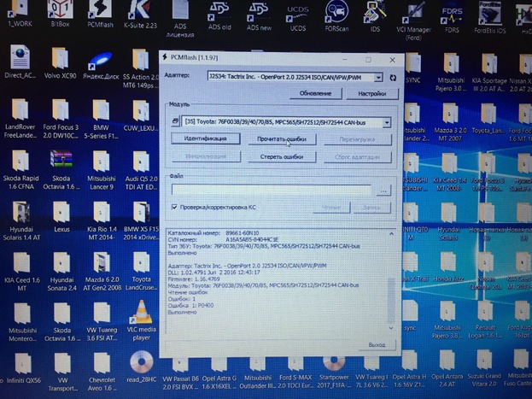
Task: Click the refresh adapter icon
Action: 393,77
